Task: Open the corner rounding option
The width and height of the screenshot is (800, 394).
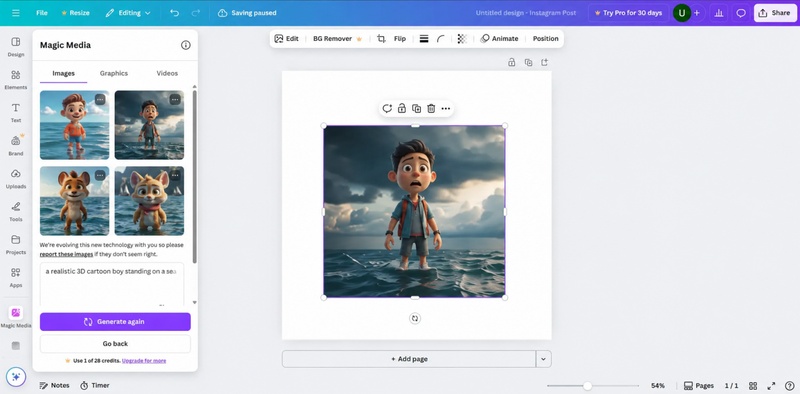Action: (x=441, y=38)
